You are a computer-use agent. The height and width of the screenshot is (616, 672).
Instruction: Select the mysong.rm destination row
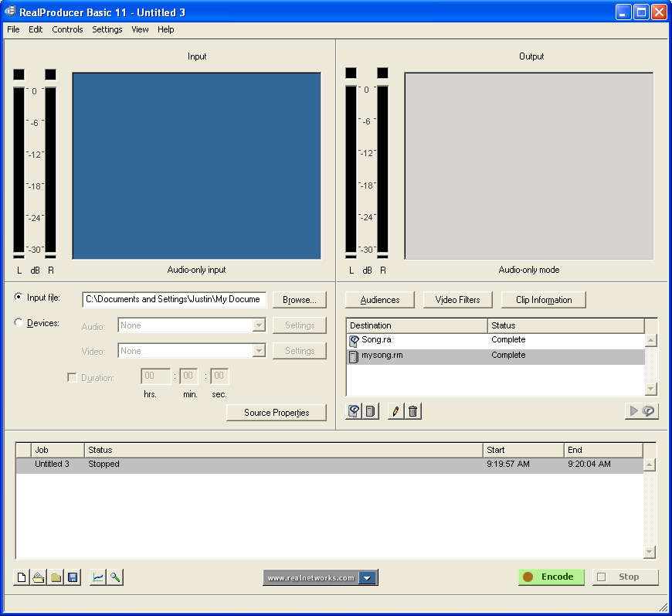pyautogui.click(x=495, y=356)
